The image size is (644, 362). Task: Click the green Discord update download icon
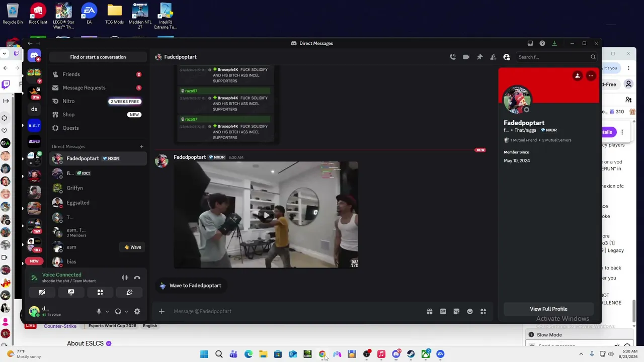tap(554, 43)
